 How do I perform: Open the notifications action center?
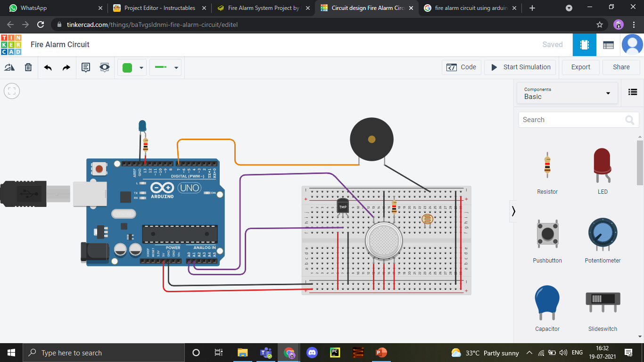628,353
